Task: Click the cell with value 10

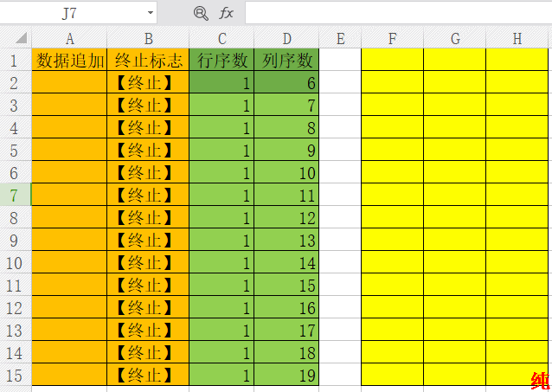Action: point(286,172)
